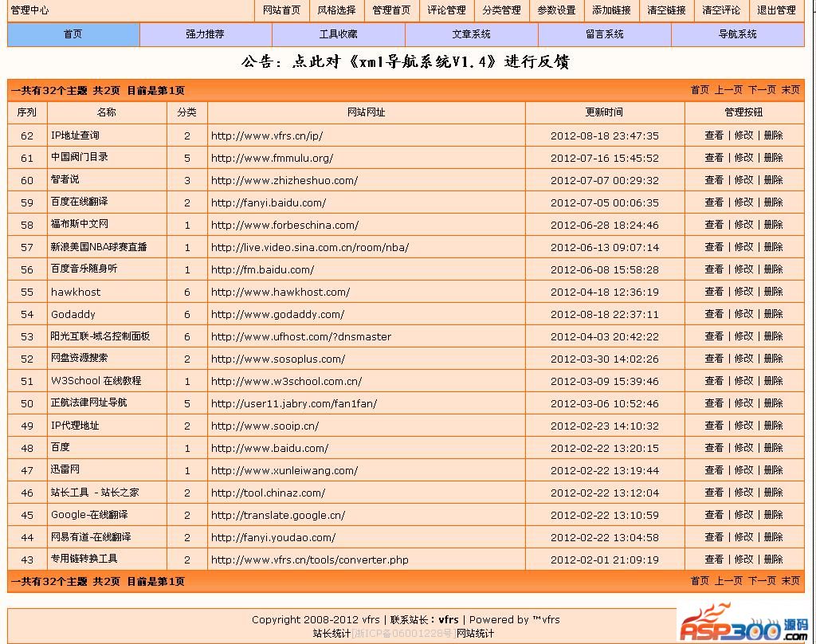
Task: Open 分类管理 menu item
Action: [x=502, y=10]
